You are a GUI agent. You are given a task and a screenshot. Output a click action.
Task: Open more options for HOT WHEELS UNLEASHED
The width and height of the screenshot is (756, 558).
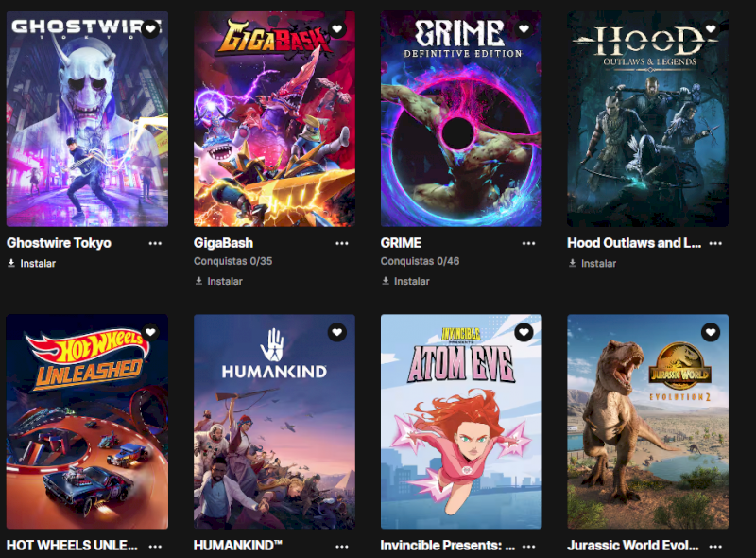click(x=155, y=547)
